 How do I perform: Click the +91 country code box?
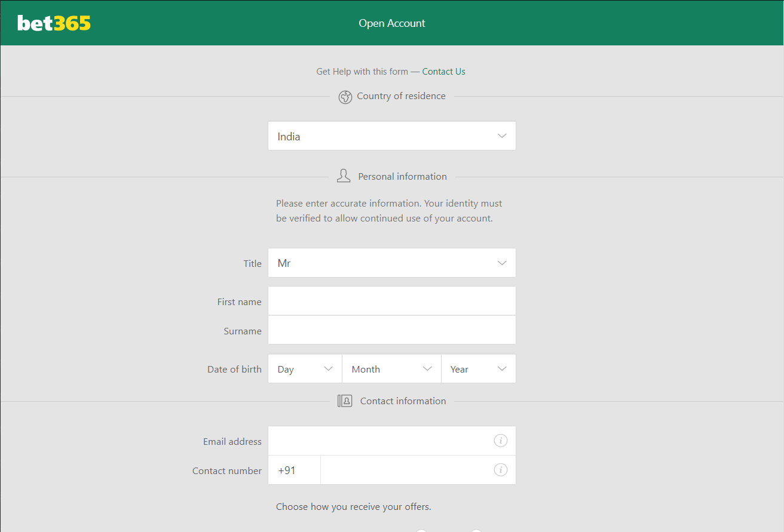(294, 469)
